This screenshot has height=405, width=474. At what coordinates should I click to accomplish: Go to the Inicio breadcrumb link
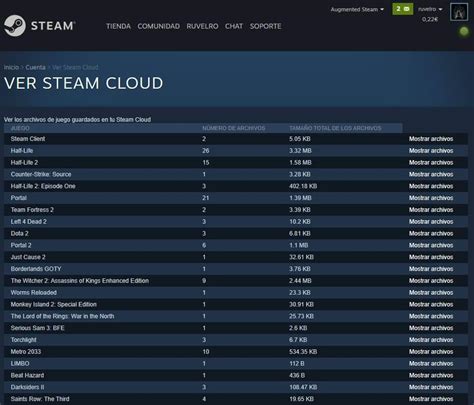[x=11, y=67]
